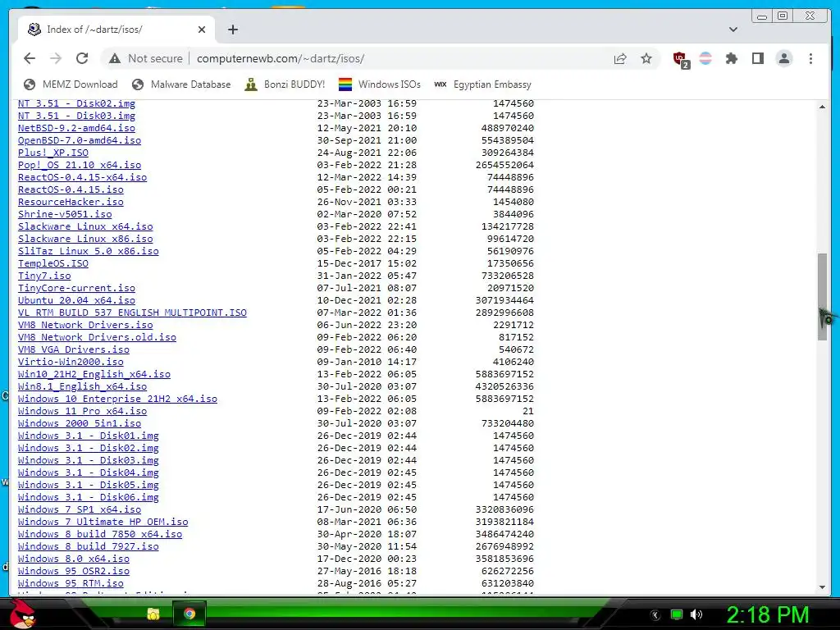
Task: Open Shrine-v5051.iso link
Action: (65, 214)
